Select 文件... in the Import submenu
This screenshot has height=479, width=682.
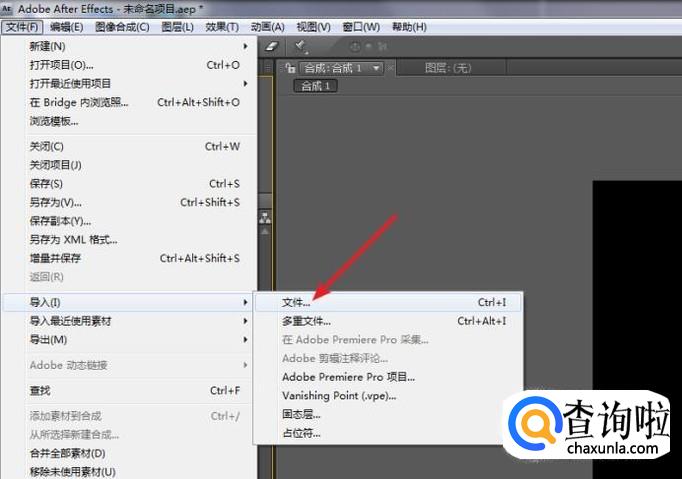[388, 302]
